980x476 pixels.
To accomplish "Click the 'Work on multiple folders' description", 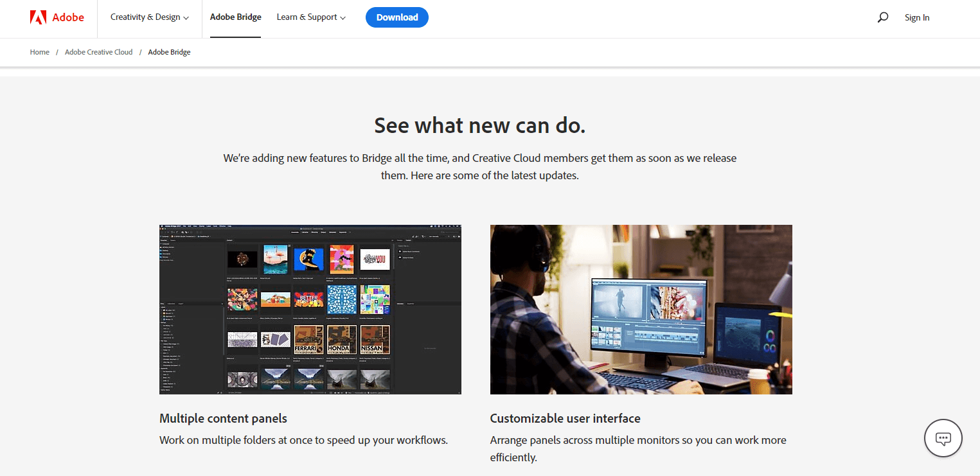I will tap(303, 440).
